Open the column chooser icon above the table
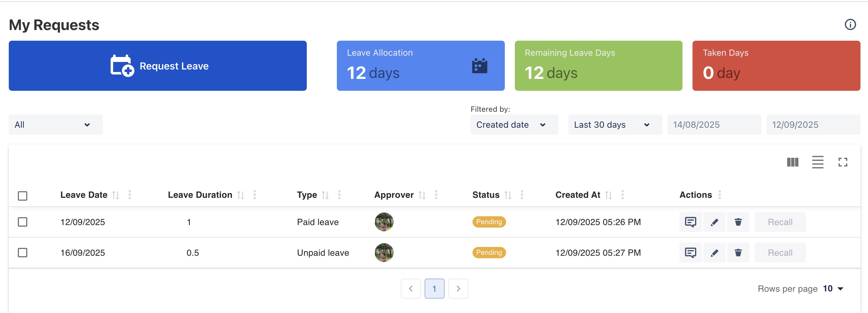The image size is (868, 313). coord(792,162)
